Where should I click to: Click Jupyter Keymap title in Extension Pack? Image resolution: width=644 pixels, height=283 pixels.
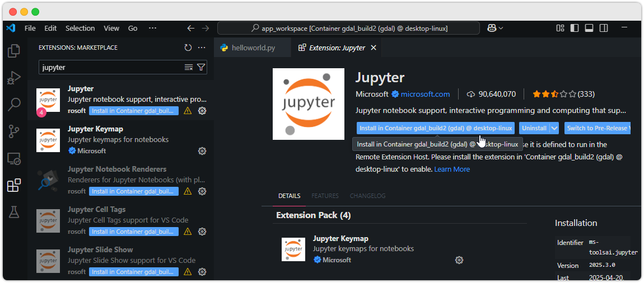pyautogui.click(x=340, y=238)
